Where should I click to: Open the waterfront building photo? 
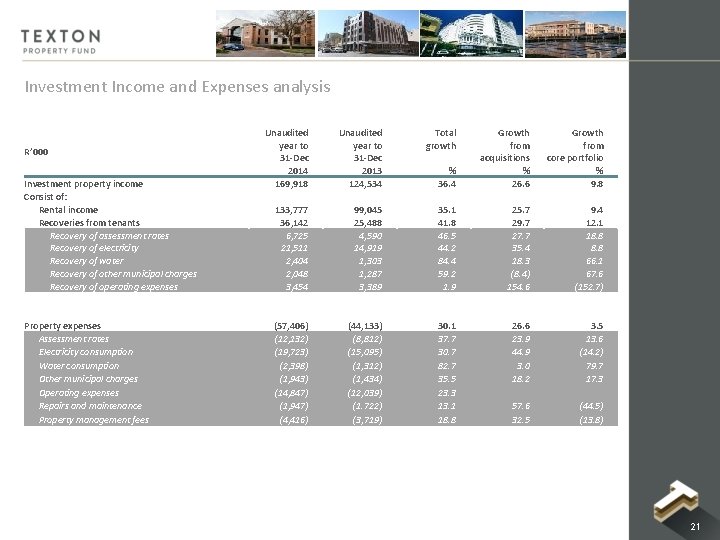(575, 34)
